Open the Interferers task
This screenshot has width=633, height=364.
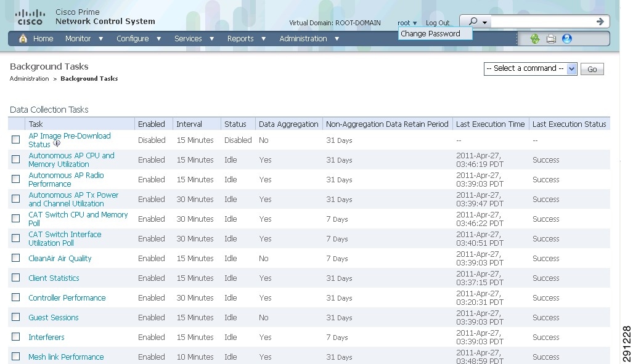tap(46, 337)
